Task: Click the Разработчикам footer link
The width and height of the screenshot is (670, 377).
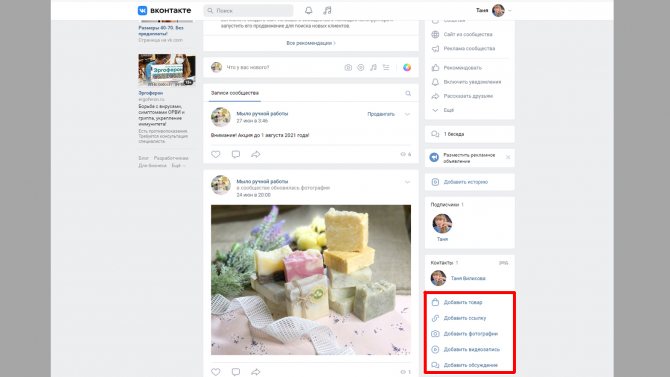Action: click(171, 158)
